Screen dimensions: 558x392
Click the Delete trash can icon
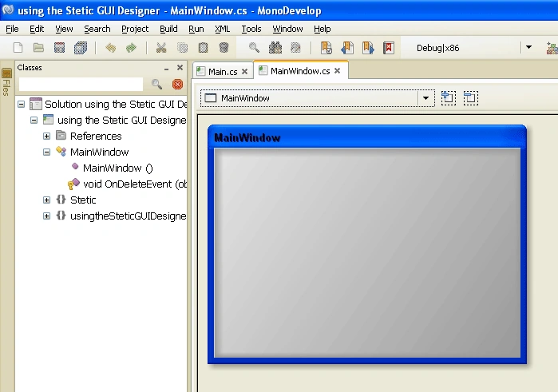click(x=224, y=47)
